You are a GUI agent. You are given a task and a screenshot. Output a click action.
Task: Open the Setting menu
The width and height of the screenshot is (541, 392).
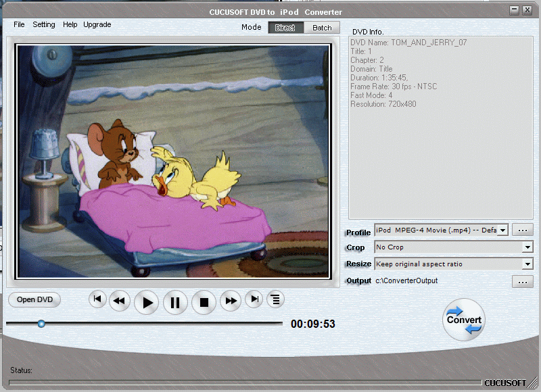(44, 24)
